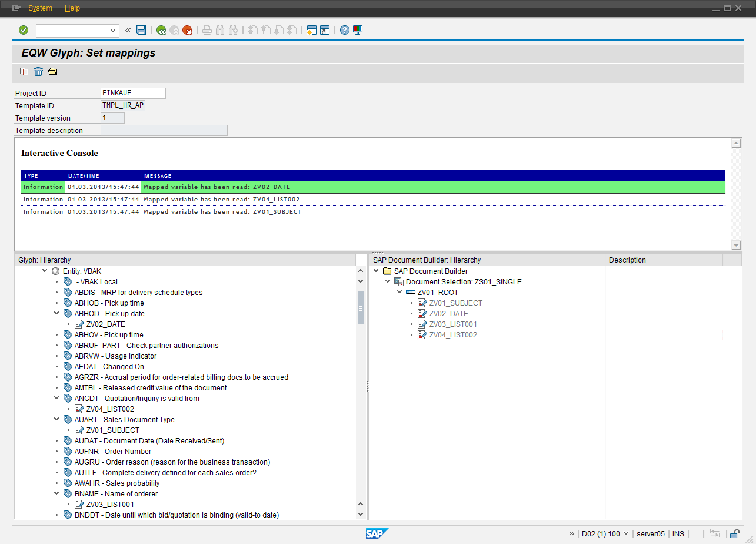
Task: Click the ZV02_DATE message row in console
Action: tap(373, 187)
